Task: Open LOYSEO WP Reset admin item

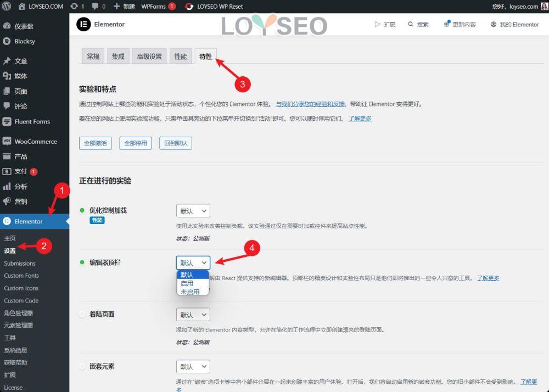Action: tap(214, 6)
